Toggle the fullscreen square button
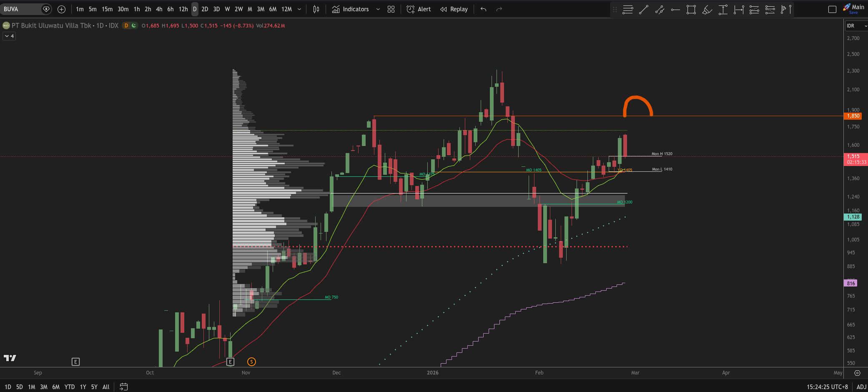This screenshot has width=868, height=392. click(832, 10)
